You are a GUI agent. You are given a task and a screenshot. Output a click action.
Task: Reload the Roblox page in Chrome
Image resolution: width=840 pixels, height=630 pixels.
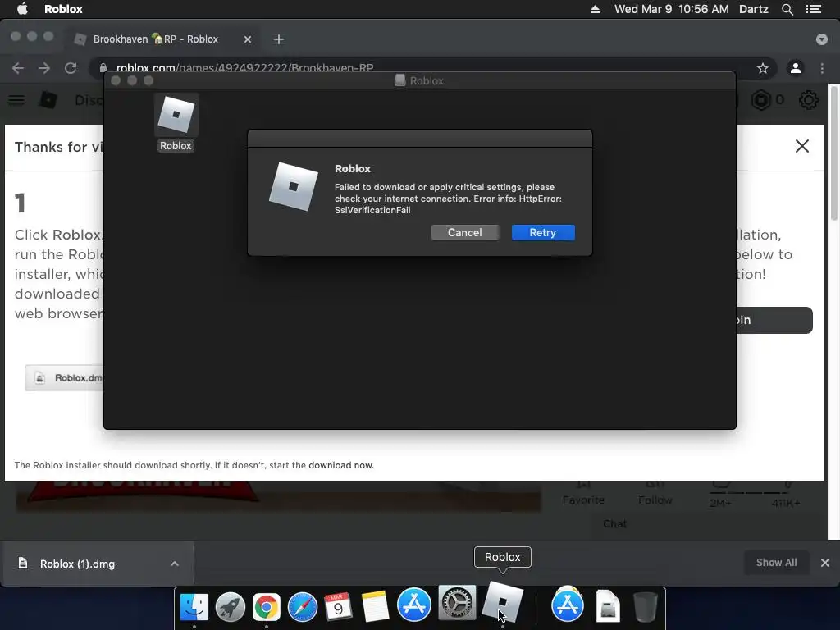[71, 68]
